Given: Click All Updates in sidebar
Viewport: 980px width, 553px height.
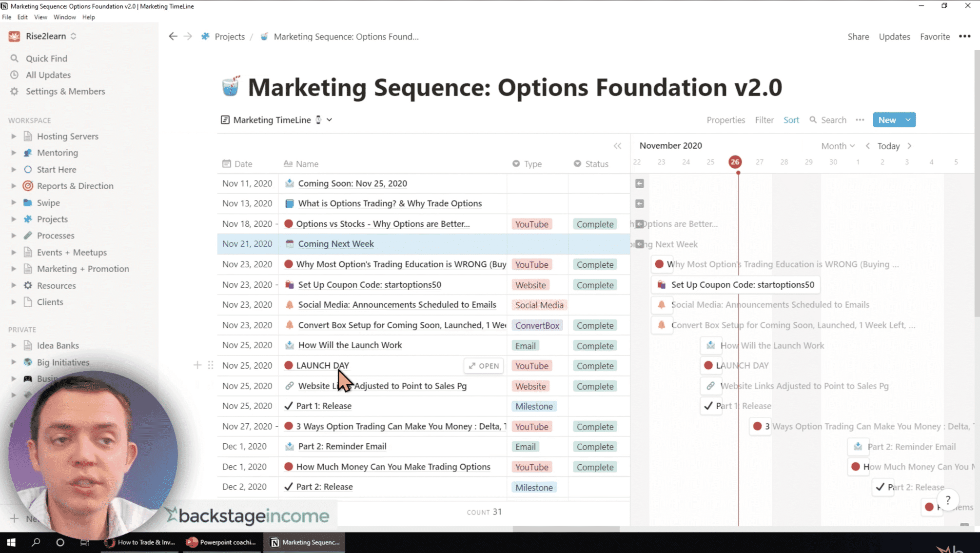Looking at the screenshot, I should 48,75.
